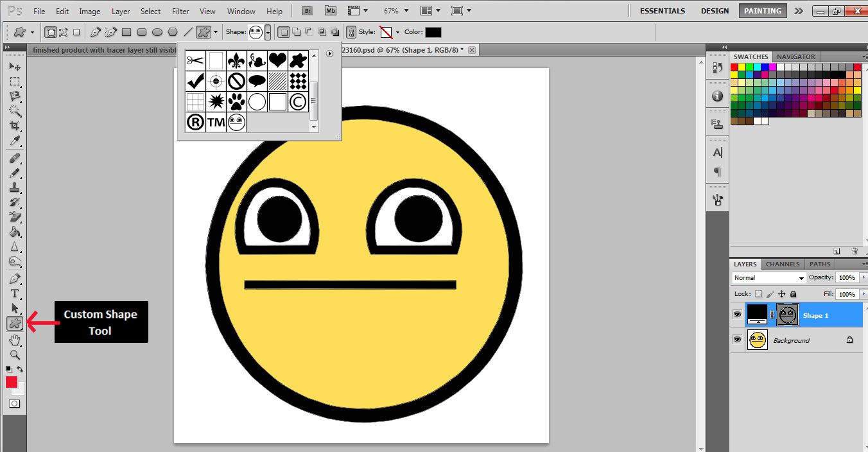The width and height of the screenshot is (868, 452).
Task: Select the Move tool
Action: pos(13,66)
